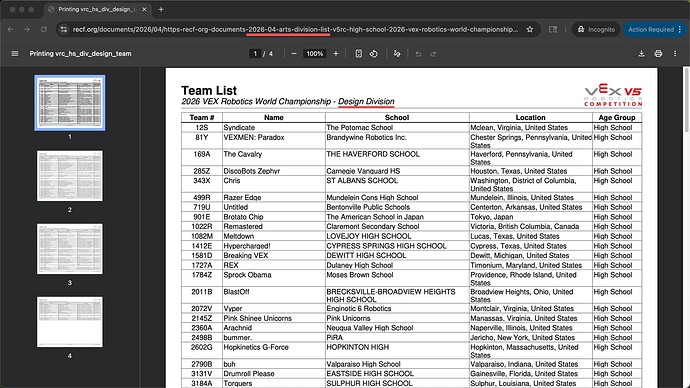Open PDF viewer more actions menu
The width and height of the screenshot is (690, 388).
675,54
